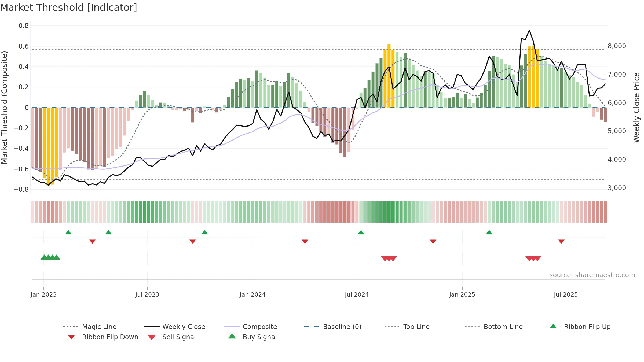Click the red Ribbon Flip Down marker in spring 2024
Viewport: 644px width, 362px height.
[x=305, y=242]
